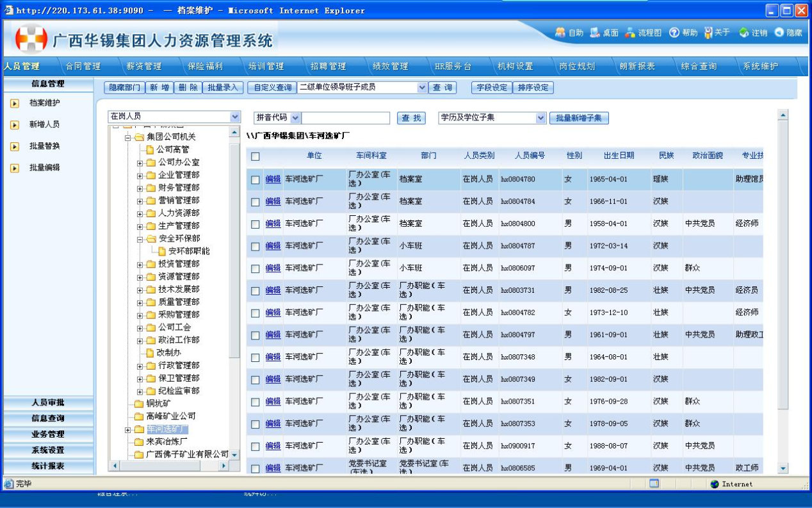Click arrow icon beside 批量替换

tap(15, 147)
